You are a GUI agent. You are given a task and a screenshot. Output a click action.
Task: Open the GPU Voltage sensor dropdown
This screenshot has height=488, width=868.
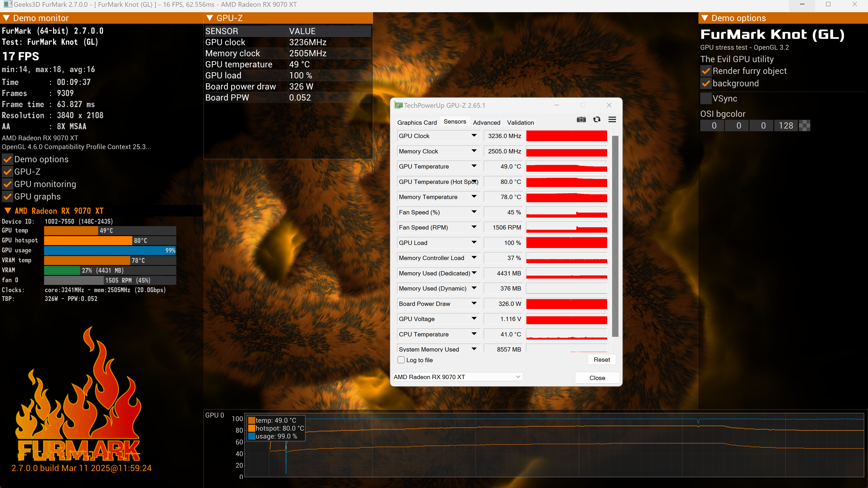[x=474, y=319]
